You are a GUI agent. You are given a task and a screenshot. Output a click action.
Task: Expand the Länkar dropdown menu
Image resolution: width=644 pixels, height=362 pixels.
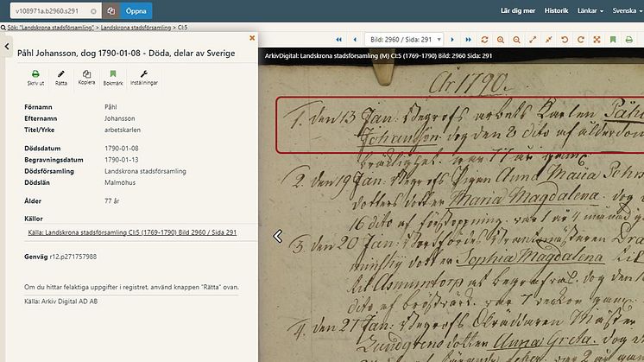click(x=590, y=11)
